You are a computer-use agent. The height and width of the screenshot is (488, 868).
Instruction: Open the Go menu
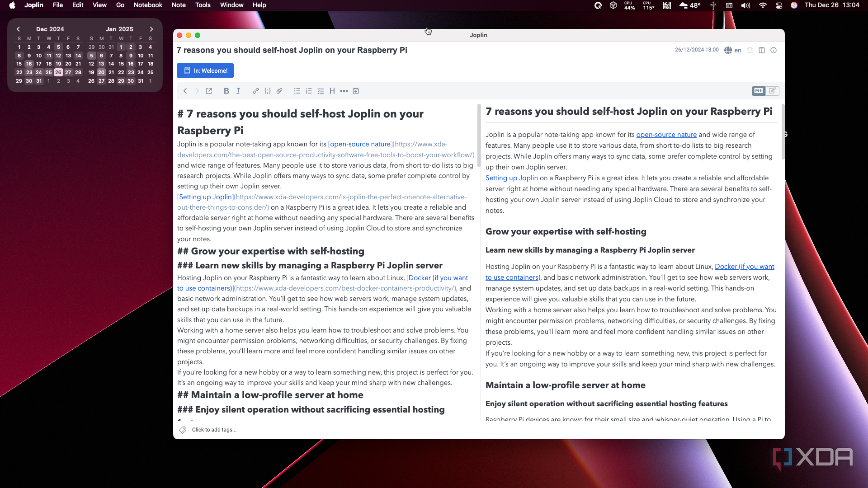tap(120, 5)
